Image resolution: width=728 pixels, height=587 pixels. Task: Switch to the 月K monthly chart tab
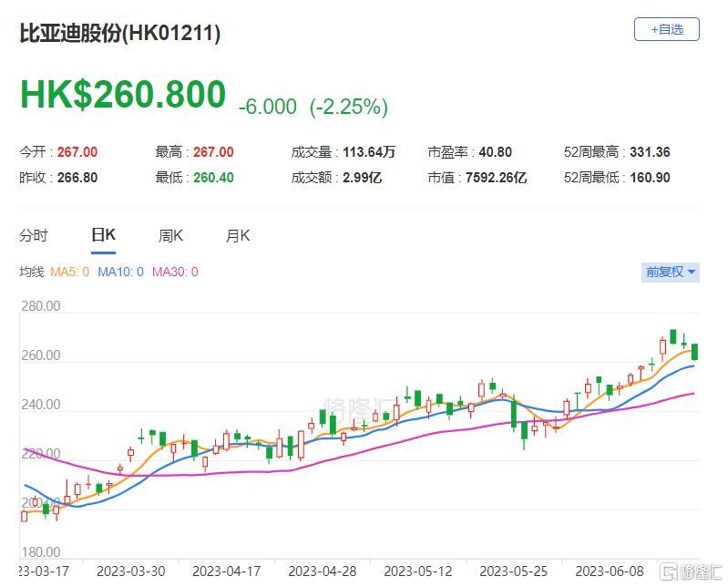[238, 236]
